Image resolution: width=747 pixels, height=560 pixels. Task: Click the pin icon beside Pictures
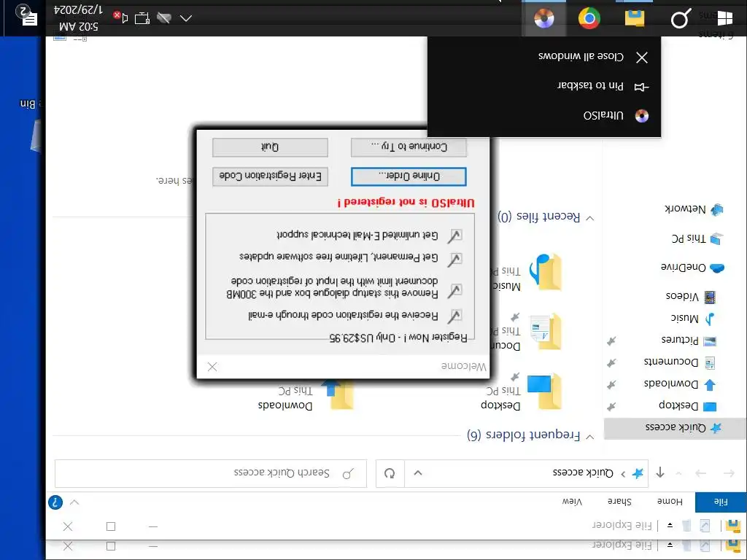612,341
